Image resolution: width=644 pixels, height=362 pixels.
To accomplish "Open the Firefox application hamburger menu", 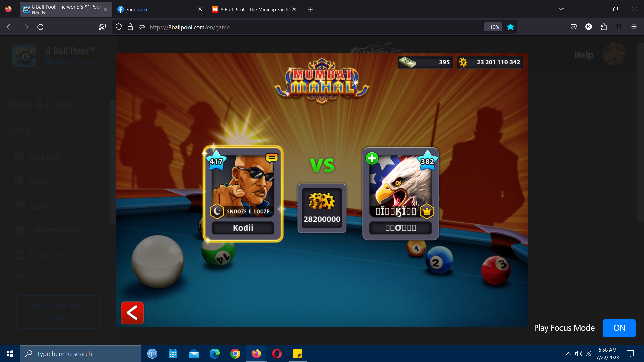I will [x=634, y=27].
